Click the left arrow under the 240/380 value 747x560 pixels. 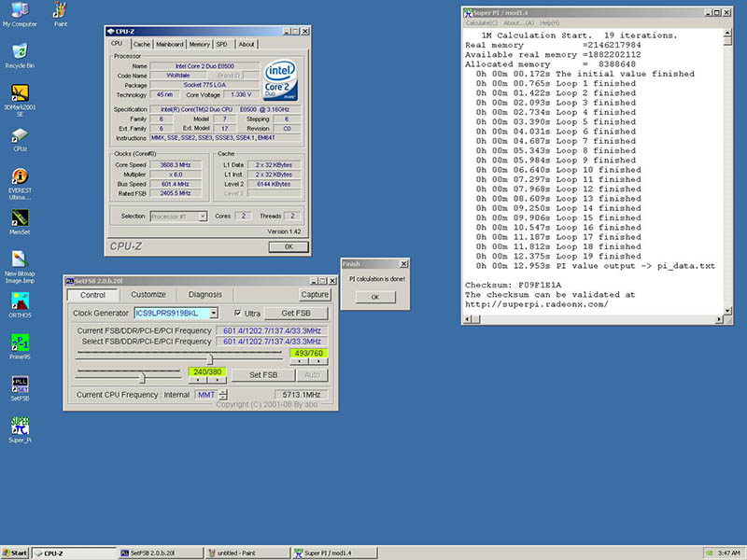coord(198,380)
